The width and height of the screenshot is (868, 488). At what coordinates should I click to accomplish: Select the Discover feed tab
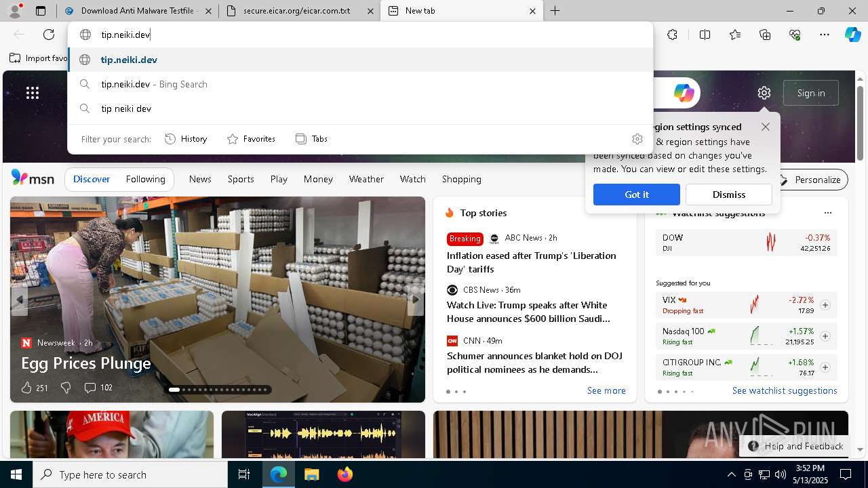[92, 179]
